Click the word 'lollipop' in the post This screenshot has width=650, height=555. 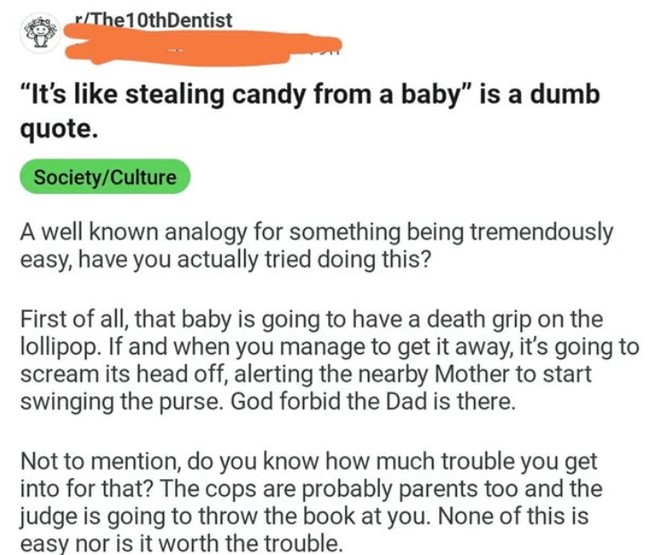pos(60,347)
